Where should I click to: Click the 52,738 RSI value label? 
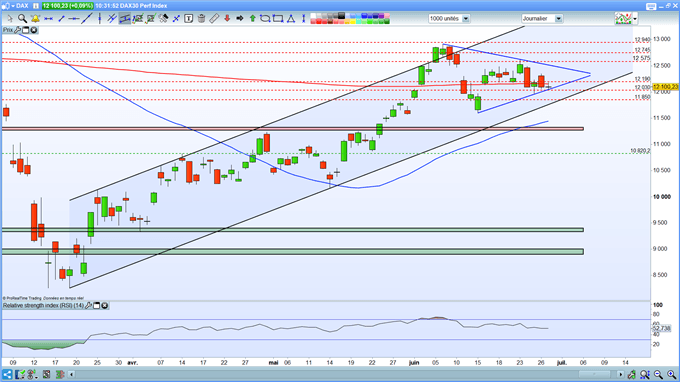coord(661,329)
